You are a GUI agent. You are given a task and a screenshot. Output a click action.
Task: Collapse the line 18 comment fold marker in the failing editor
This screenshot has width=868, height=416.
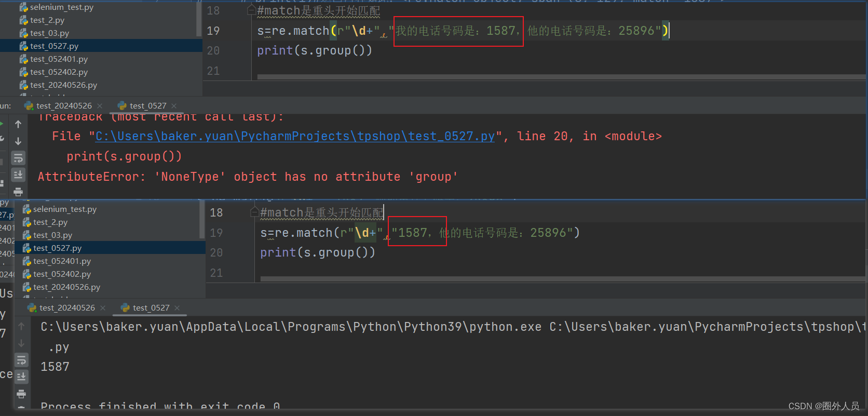251,10
